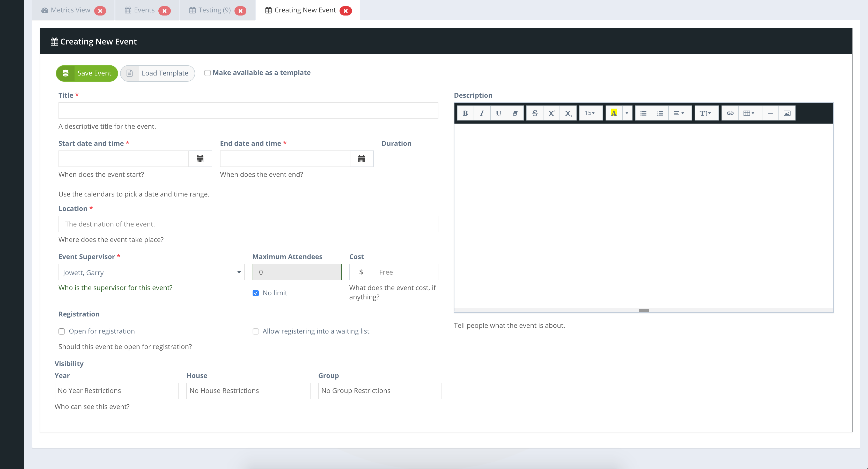This screenshot has height=469, width=868.
Task: Click the Save Event button
Action: tap(87, 73)
